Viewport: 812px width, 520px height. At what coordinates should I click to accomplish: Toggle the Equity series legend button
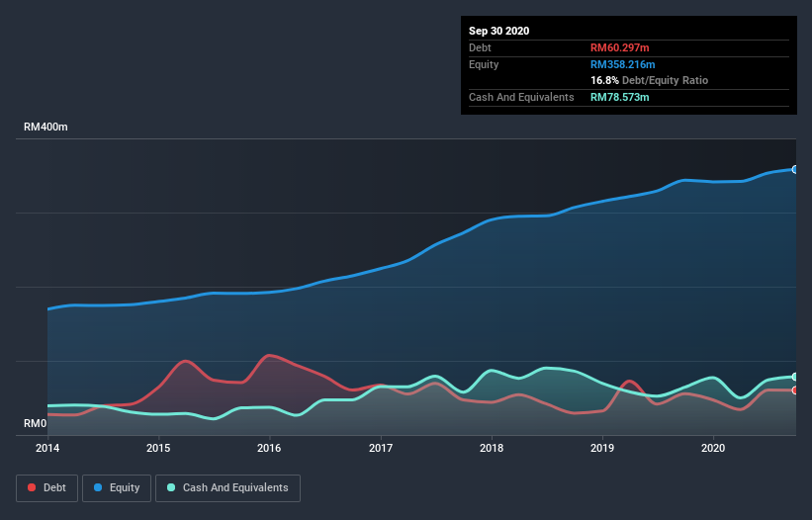(x=117, y=488)
